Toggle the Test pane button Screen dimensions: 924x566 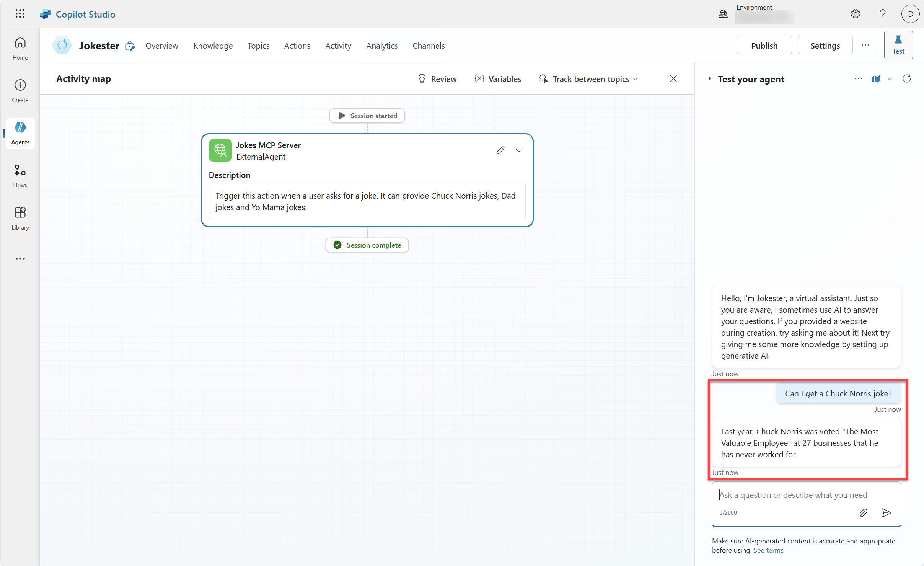tap(898, 45)
